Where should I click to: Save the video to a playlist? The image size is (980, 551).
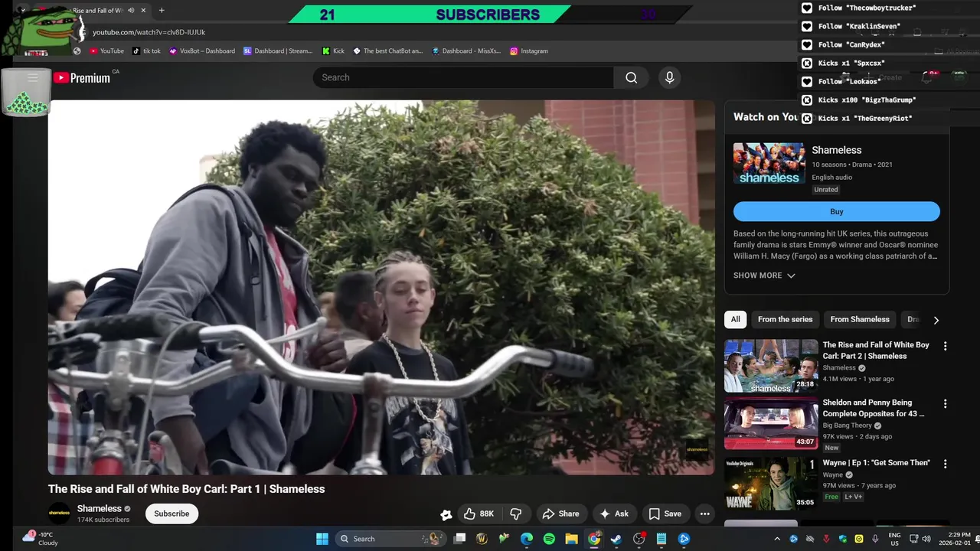(665, 514)
